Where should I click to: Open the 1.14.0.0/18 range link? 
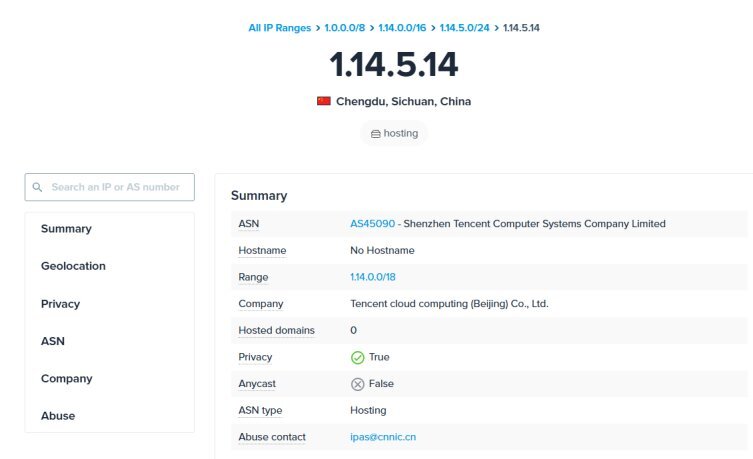click(x=373, y=277)
